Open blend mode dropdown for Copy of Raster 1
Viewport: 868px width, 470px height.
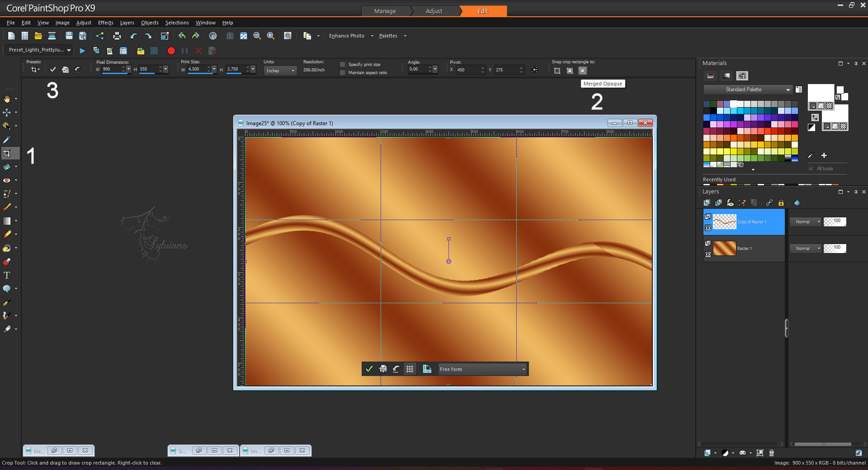[805, 222]
